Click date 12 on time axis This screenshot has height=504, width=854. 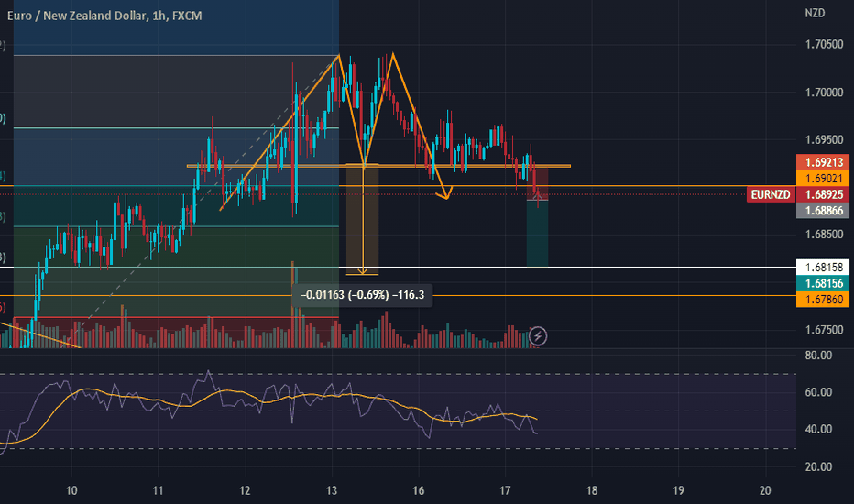click(x=245, y=490)
